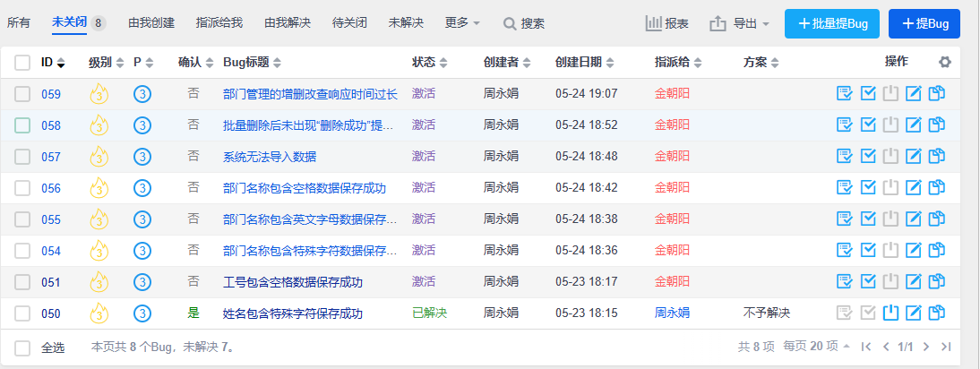Screen dimensions: 980x369
Task: Click the resolve icon for bug 055
Action: 868,219
